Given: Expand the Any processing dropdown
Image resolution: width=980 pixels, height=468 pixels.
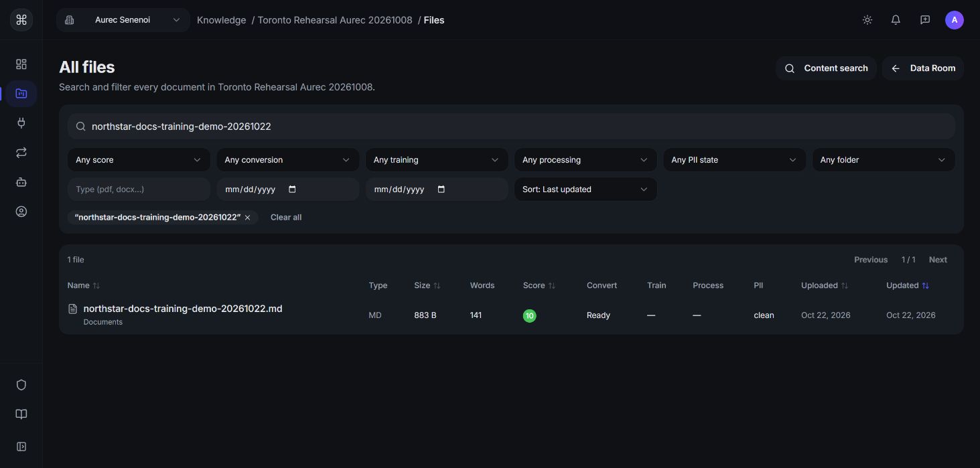Looking at the screenshot, I should 585,160.
